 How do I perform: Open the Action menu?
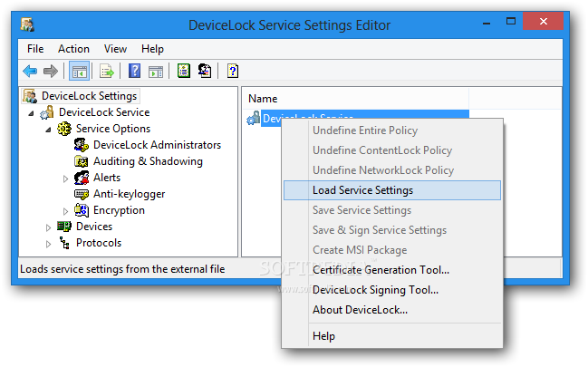[x=73, y=49]
